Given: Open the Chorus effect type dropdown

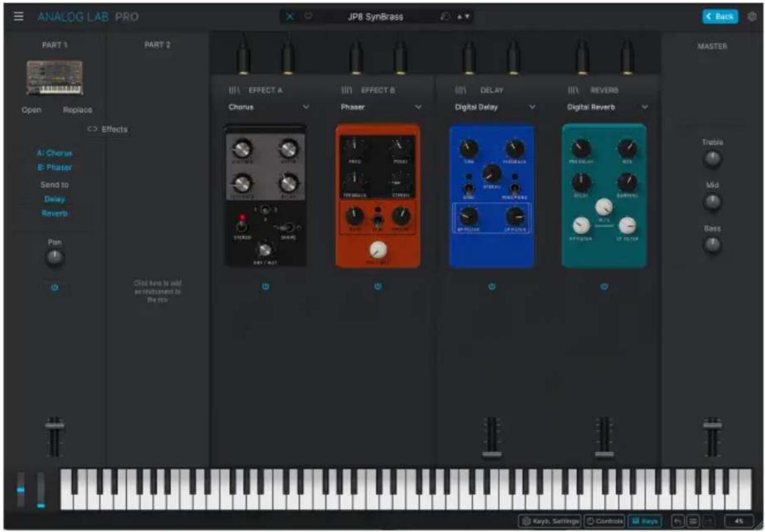Looking at the screenshot, I should click(x=268, y=107).
